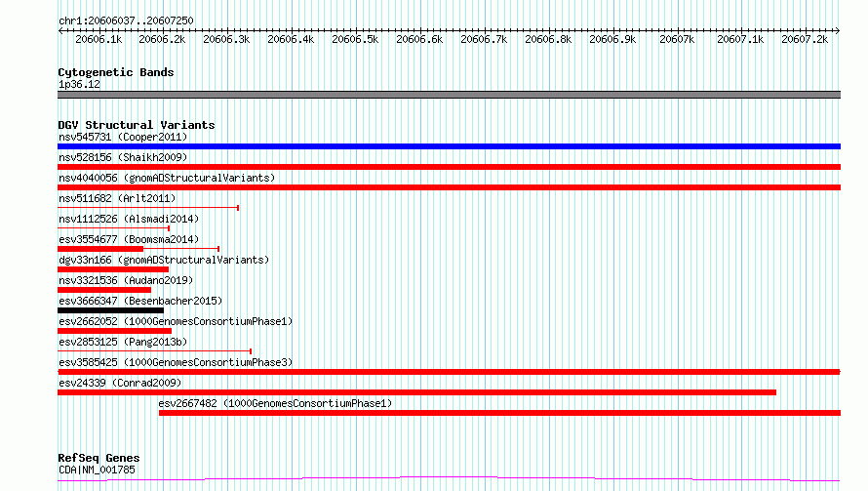Open esv2662052 (1000GenomesConsortiumPhase1) label

click(176, 321)
